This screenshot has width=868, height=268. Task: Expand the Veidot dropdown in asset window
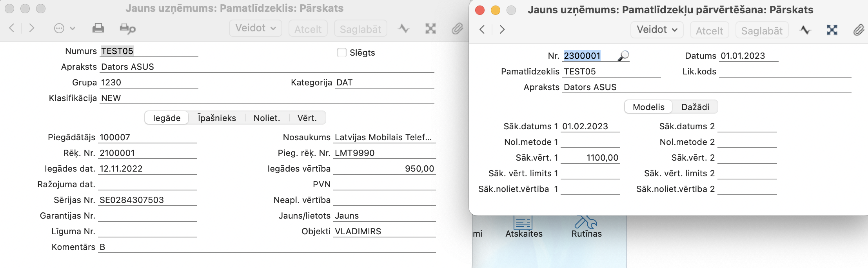[x=255, y=28]
